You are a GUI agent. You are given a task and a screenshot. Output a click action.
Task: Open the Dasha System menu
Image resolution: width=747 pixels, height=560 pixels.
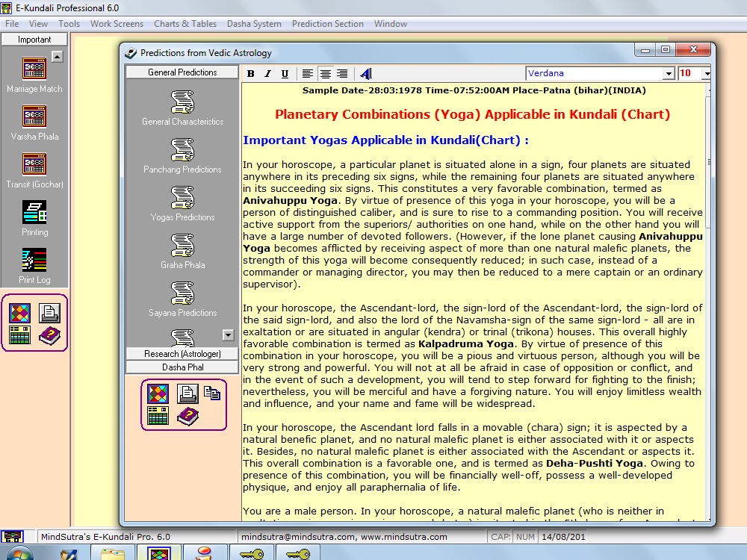pos(254,24)
